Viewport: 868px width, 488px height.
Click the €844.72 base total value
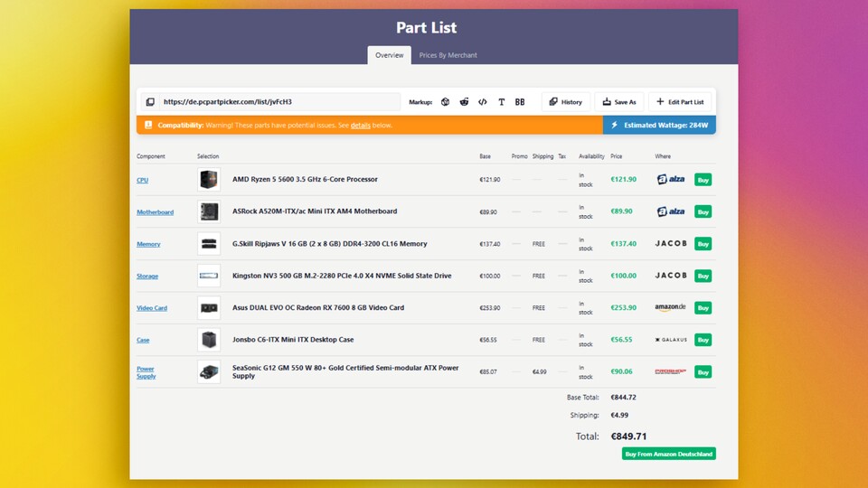tap(623, 398)
